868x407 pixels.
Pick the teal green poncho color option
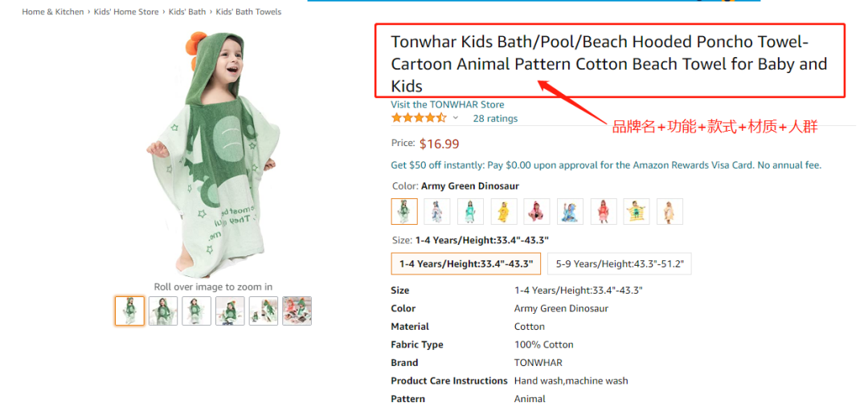[470, 211]
